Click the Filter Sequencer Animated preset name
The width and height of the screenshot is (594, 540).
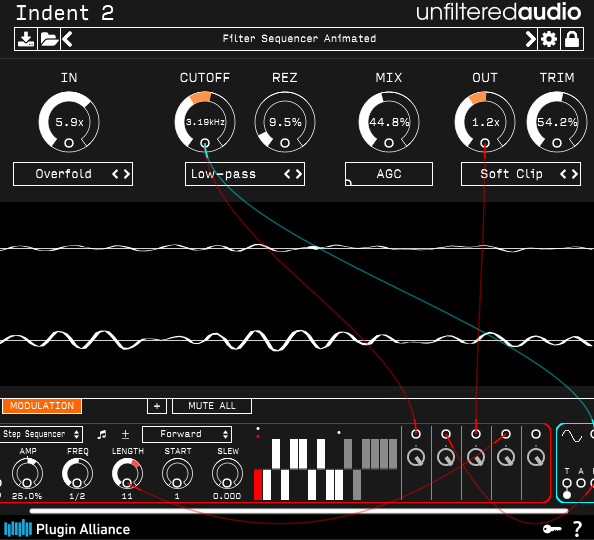point(299,39)
